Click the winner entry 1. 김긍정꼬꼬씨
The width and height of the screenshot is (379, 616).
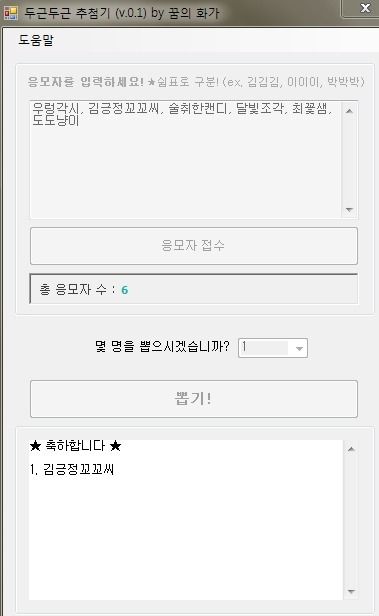(72, 469)
